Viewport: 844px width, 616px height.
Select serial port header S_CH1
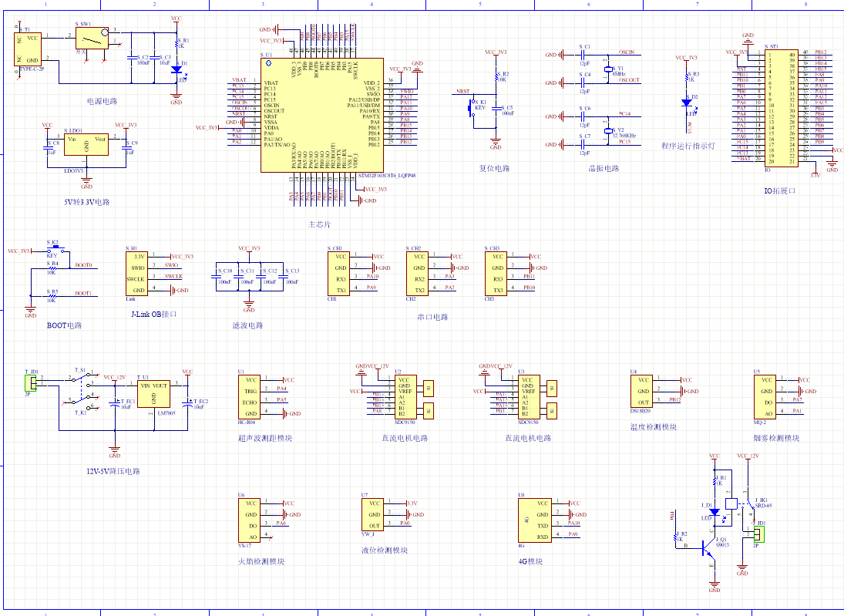click(x=338, y=274)
